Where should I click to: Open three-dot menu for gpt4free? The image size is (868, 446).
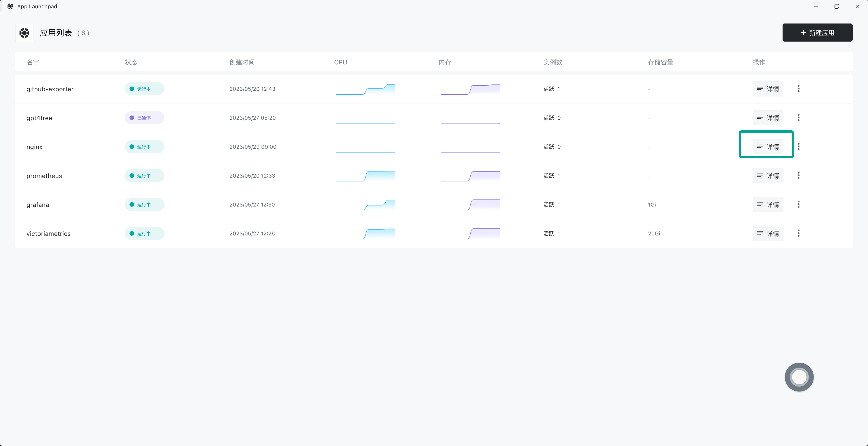point(798,117)
